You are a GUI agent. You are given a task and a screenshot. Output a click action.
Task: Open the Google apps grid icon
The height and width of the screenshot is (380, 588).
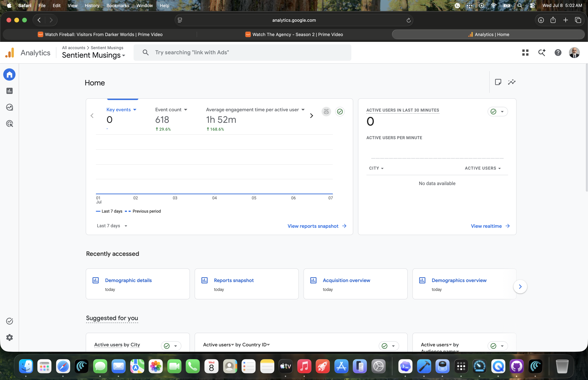click(x=525, y=53)
